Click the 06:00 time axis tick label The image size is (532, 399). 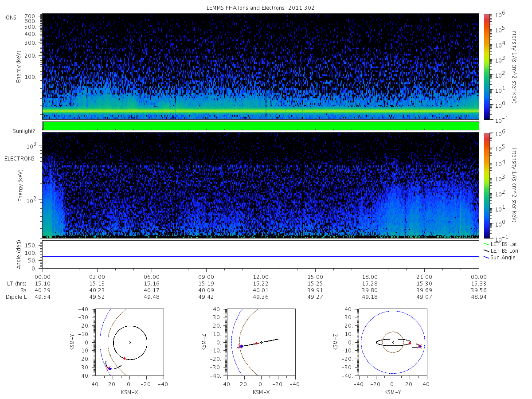click(x=152, y=276)
